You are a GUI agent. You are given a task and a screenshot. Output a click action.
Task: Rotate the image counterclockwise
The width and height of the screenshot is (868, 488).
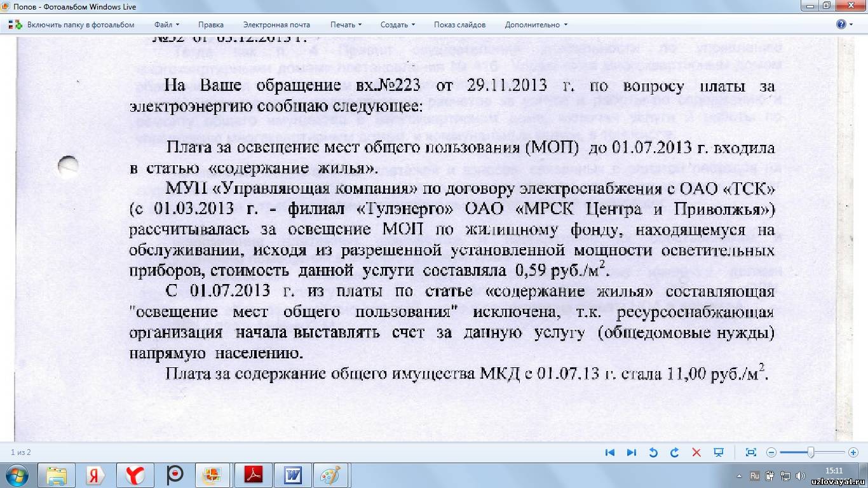click(x=653, y=452)
